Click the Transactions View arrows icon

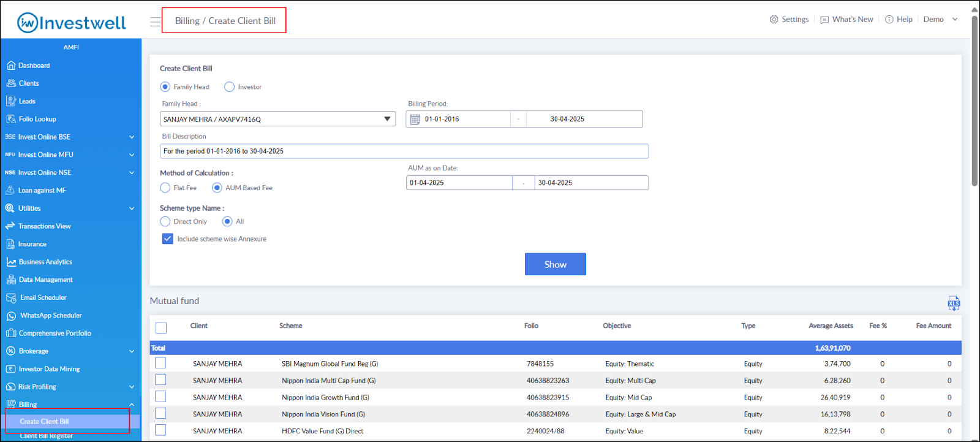pos(10,226)
